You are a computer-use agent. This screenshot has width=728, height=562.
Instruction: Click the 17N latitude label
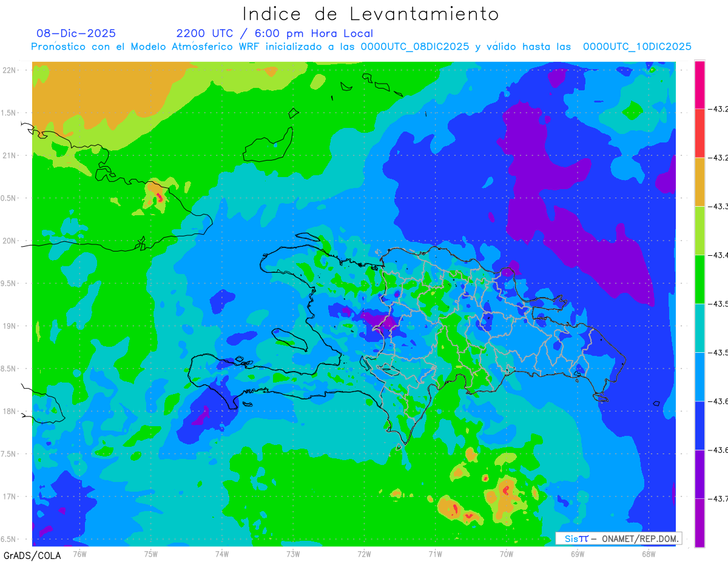click(x=9, y=497)
